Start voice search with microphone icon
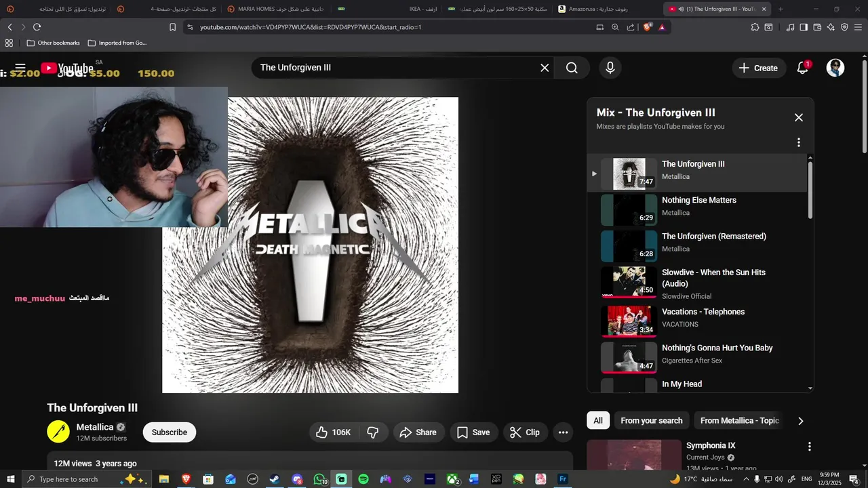Screen dimensions: 868x488 tap(610, 68)
